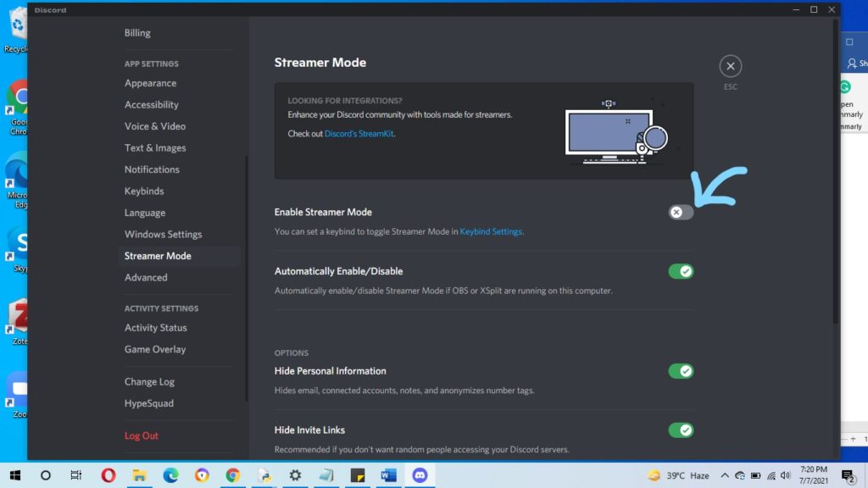Toggle Enable Streamer Mode switch
This screenshot has height=488, width=868.
tap(681, 213)
